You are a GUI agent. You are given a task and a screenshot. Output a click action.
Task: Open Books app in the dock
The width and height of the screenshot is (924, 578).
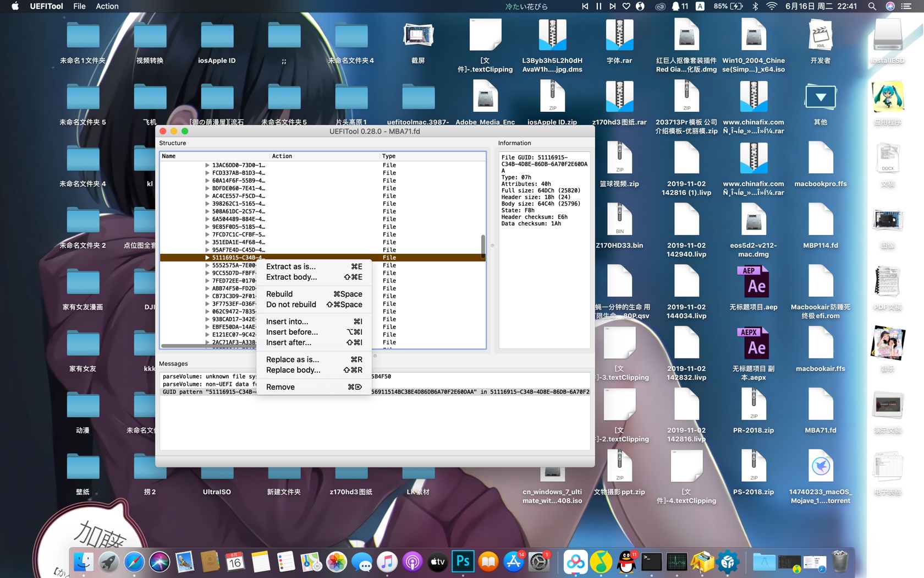coord(488,562)
